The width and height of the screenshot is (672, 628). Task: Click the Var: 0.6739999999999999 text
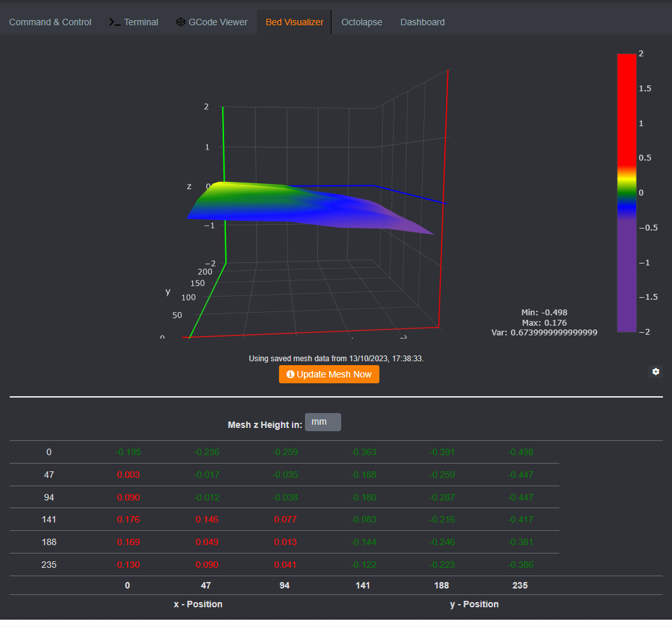coord(544,333)
